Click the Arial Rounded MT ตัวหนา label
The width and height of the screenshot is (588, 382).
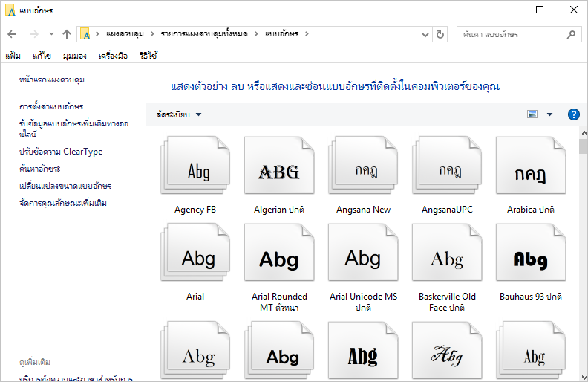(279, 302)
